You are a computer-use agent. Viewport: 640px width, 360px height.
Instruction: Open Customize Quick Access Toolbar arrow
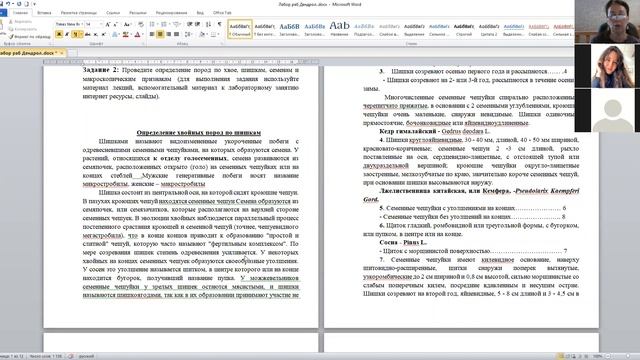pyautogui.click(x=34, y=4)
